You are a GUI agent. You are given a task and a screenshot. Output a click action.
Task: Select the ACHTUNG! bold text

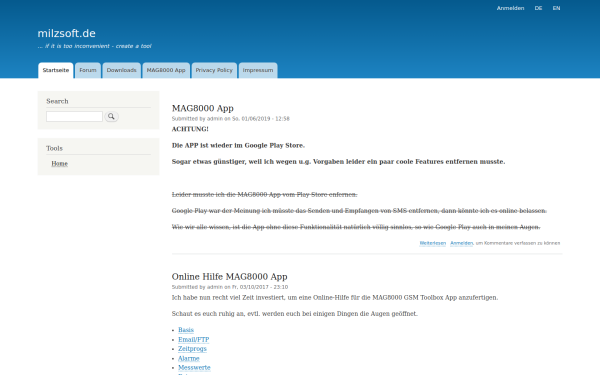click(190, 129)
